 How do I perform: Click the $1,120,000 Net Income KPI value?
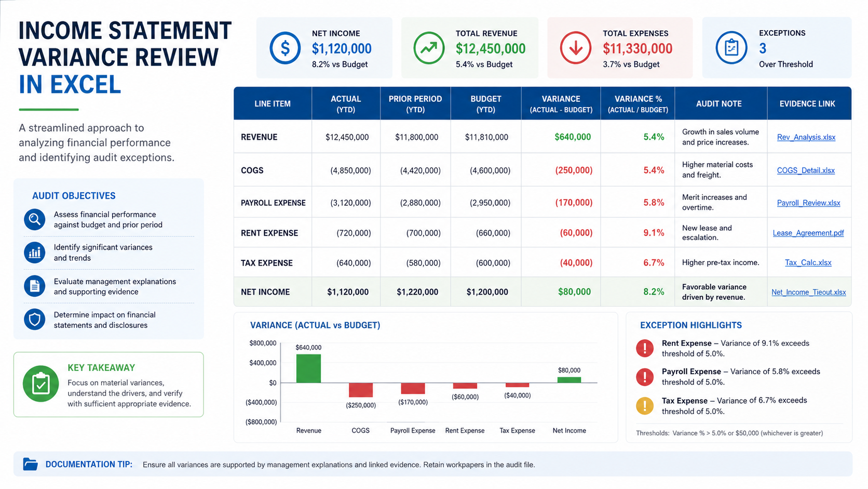pyautogui.click(x=342, y=49)
